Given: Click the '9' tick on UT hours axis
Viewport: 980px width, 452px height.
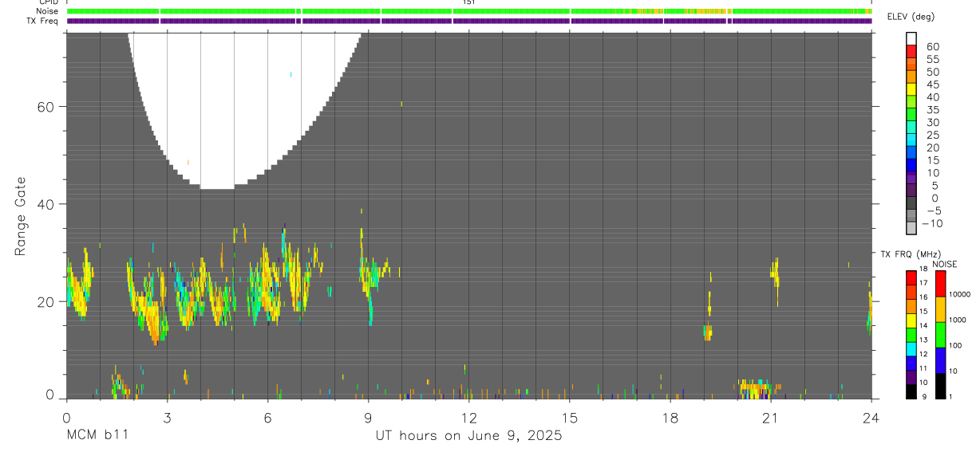Looking at the screenshot, I should click(x=368, y=417).
